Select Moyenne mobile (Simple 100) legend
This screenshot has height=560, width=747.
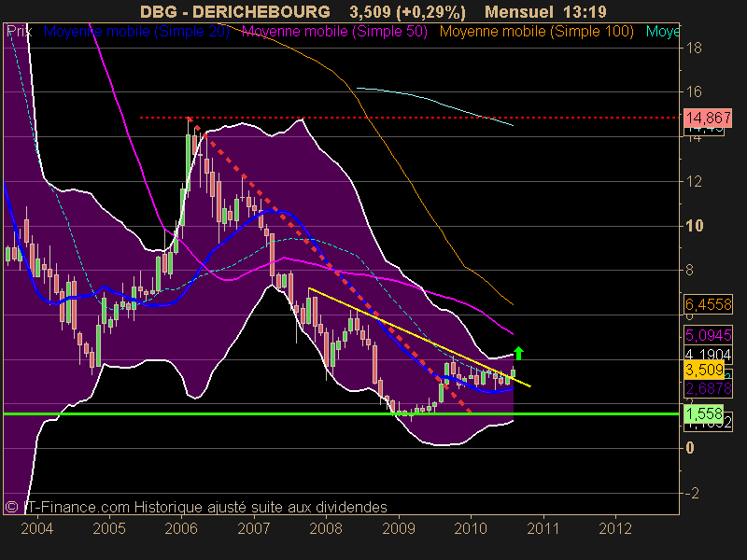pyautogui.click(x=536, y=32)
